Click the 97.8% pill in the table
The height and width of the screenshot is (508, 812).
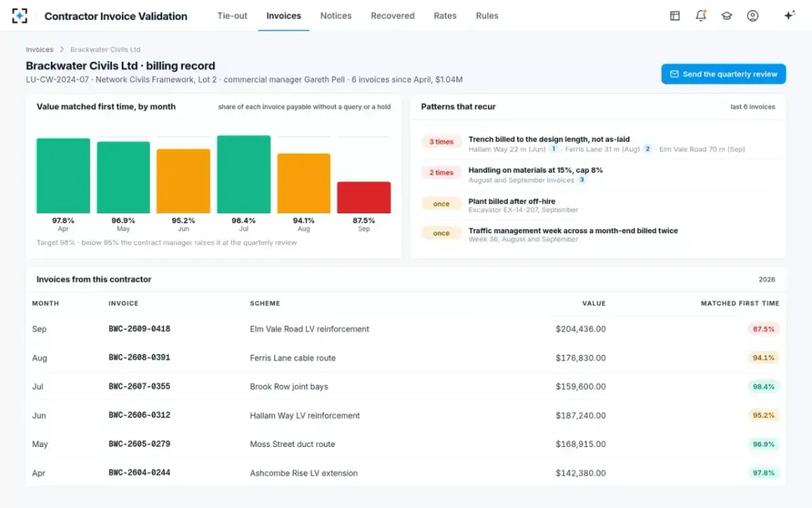point(763,473)
